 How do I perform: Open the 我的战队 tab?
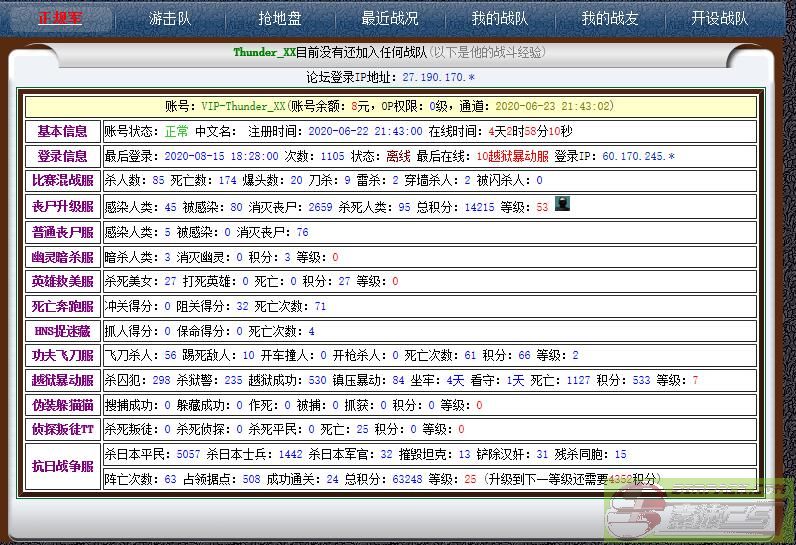(499, 18)
